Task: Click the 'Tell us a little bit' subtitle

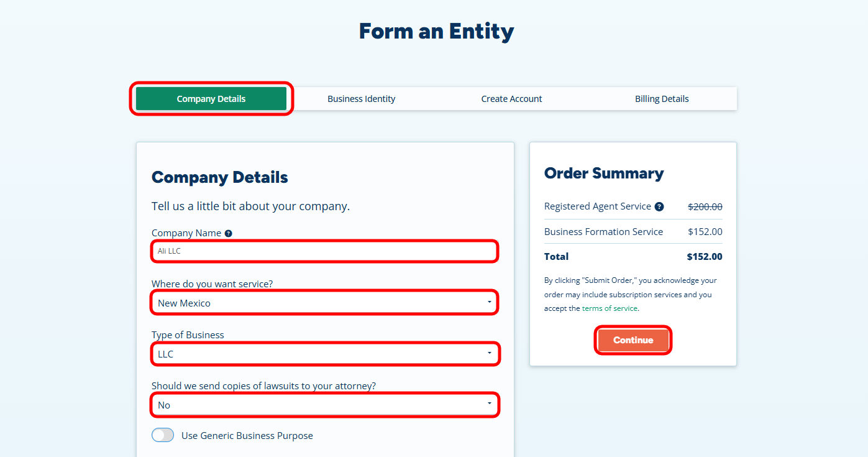Action: pos(250,206)
